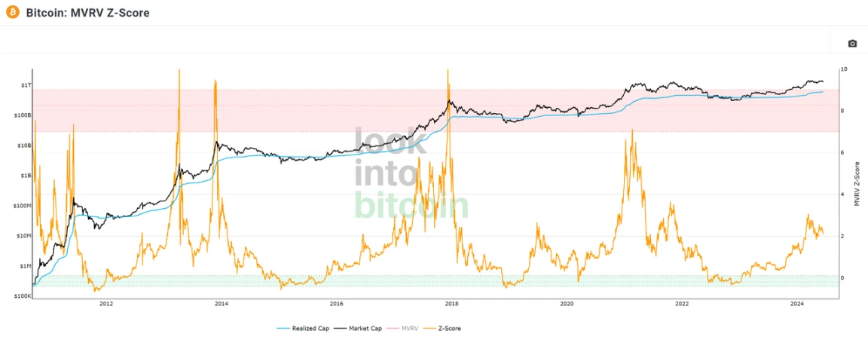Select the 2024 x-axis year label
The width and height of the screenshot is (868, 337).
point(796,303)
